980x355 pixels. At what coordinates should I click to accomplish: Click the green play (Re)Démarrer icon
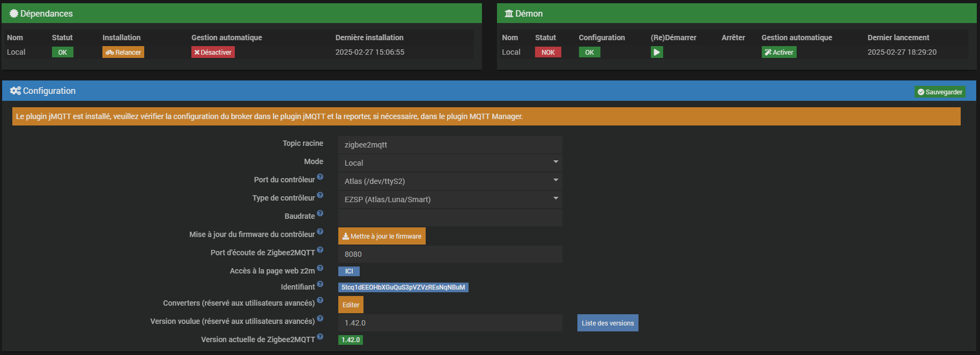(656, 52)
